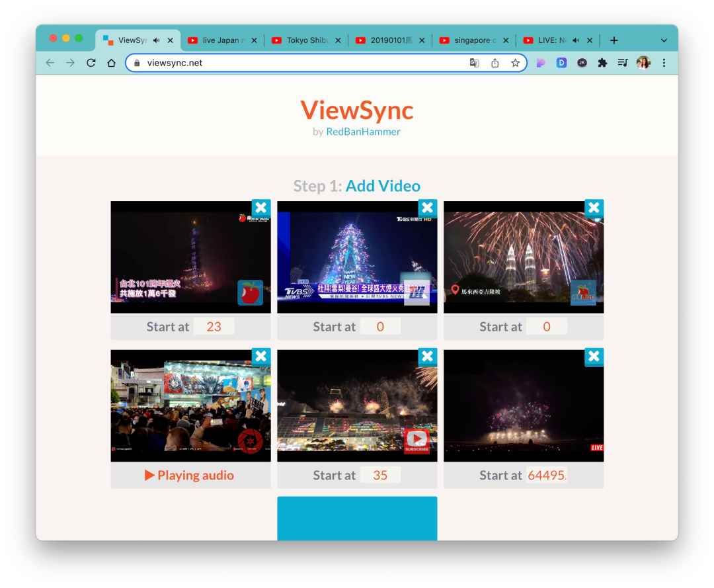Go to the browser home page
This screenshot has width=714, height=588.
click(x=111, y=63)
